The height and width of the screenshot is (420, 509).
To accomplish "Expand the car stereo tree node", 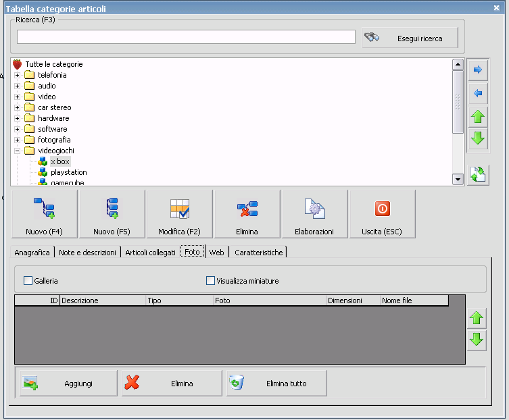I will click(x=17, y=107).
